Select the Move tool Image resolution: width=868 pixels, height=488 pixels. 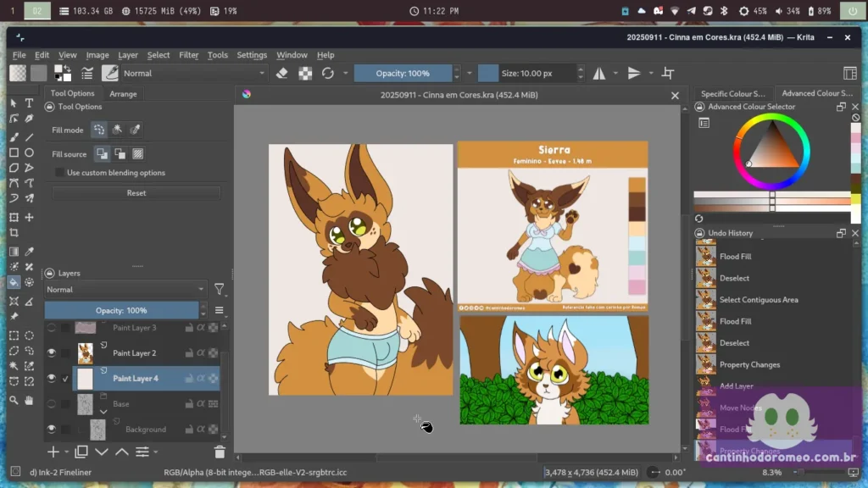click(x=30, y=218)
